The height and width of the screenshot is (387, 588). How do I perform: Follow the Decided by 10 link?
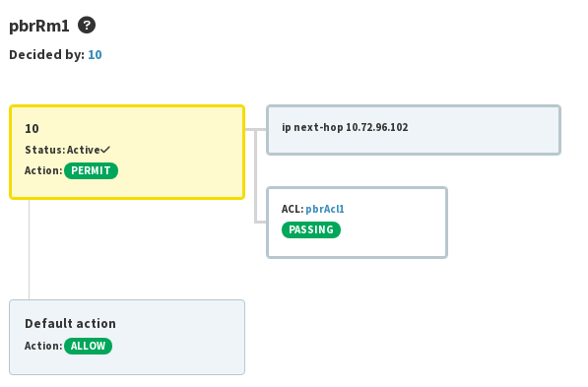point(95,55)
